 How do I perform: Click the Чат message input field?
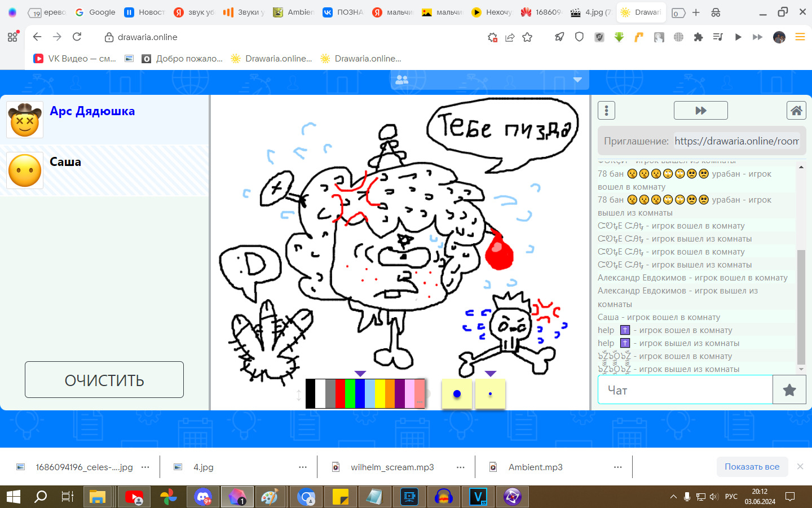click(685, 390)
